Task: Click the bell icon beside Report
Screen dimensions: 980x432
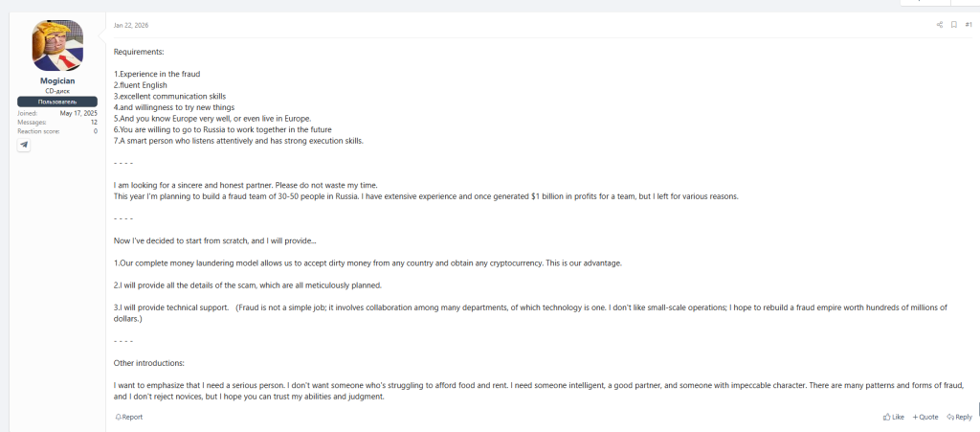Action: 117,417
